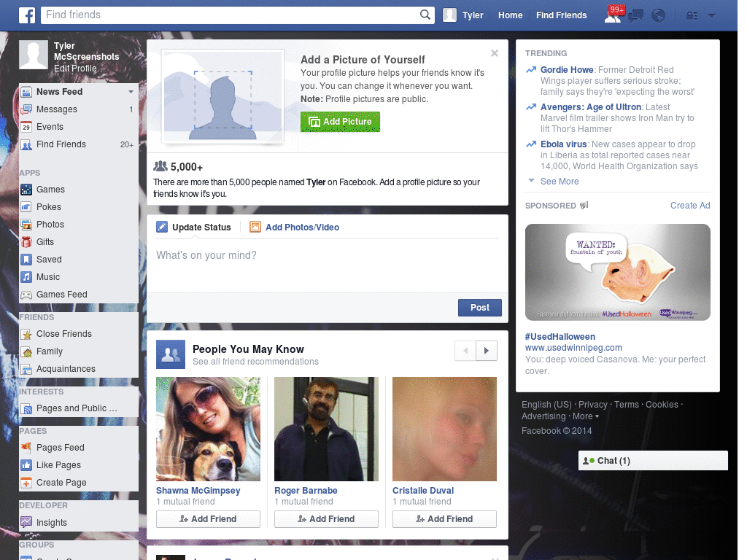
Task: Open the Create Ad link
Action: (x=690, y=205)
